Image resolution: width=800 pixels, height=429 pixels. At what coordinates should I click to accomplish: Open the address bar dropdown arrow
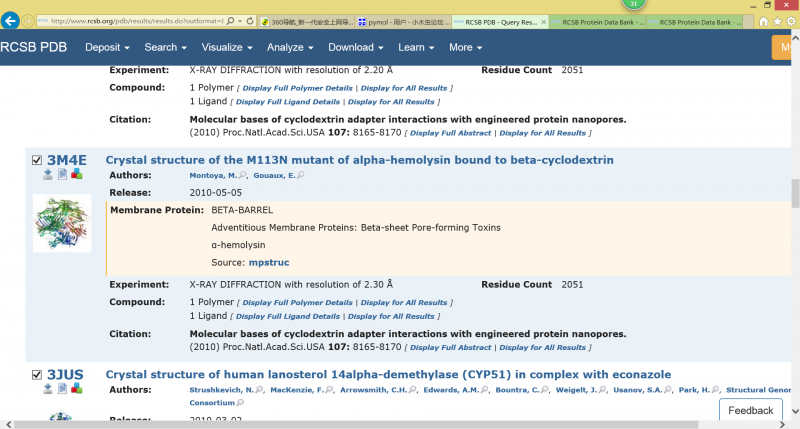click(240, 21)
